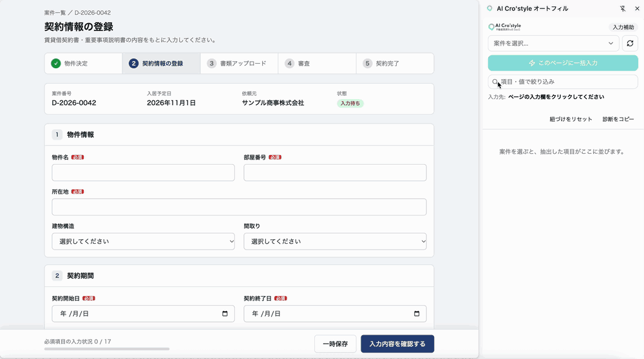Click the panel title location icon
644x359 pixels.
click(x=489, y=8)
